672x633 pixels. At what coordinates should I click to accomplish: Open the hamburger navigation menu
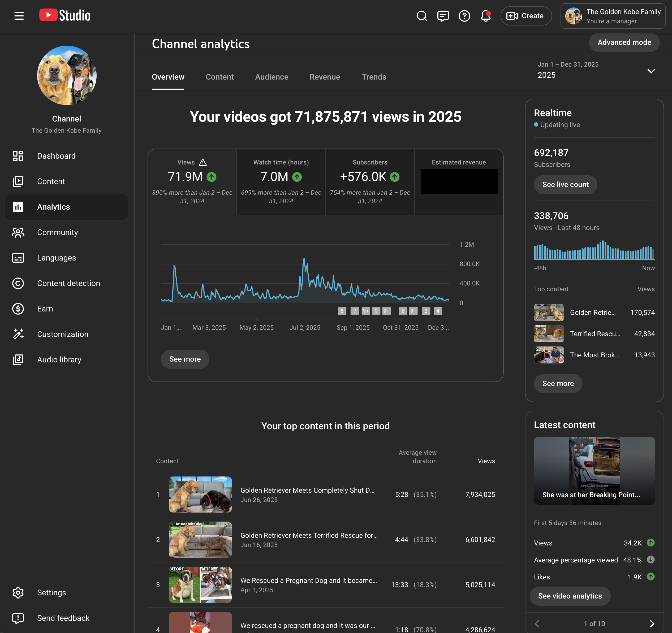(x=19, y=16)
